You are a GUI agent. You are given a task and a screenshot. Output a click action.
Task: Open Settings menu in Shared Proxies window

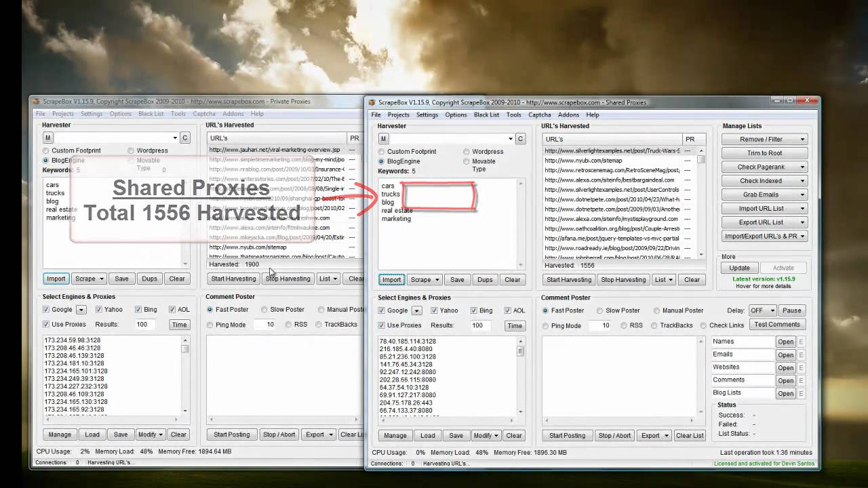[x=427, y=115]
